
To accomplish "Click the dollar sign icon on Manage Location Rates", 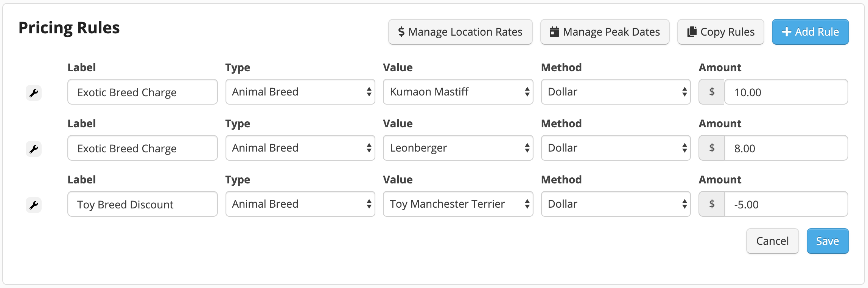I will coord(401,32).
